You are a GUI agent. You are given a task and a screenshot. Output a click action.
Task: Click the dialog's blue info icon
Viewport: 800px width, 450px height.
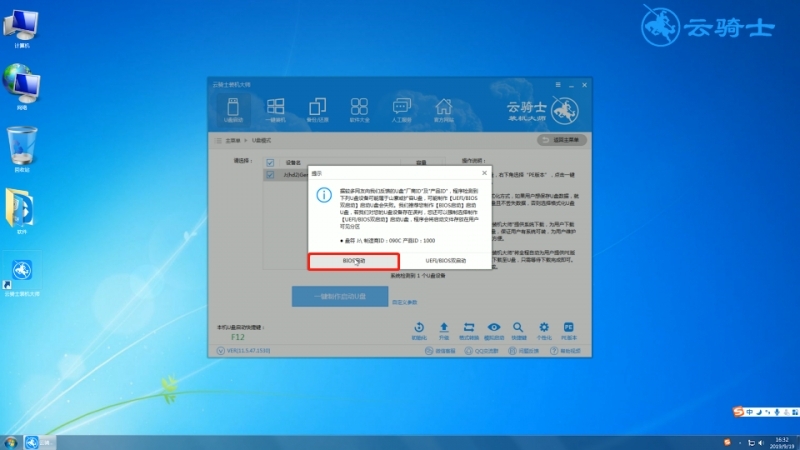point(324,195)
